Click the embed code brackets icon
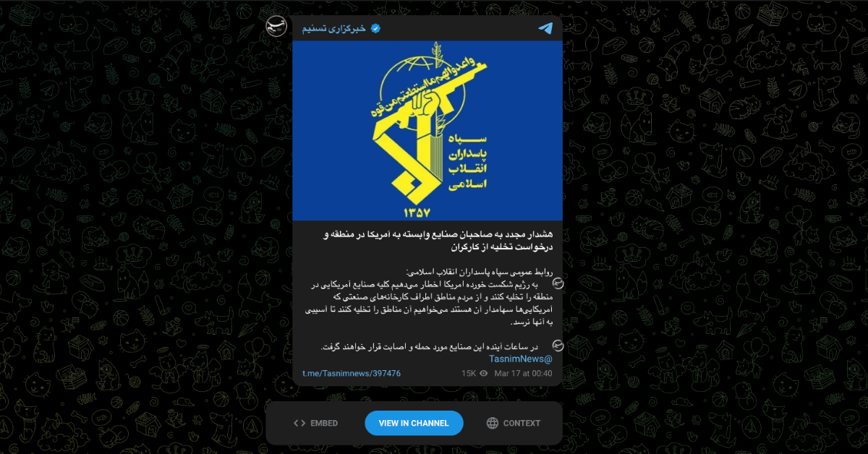Screen dimensions: 868x454 (x=299, y=423)
